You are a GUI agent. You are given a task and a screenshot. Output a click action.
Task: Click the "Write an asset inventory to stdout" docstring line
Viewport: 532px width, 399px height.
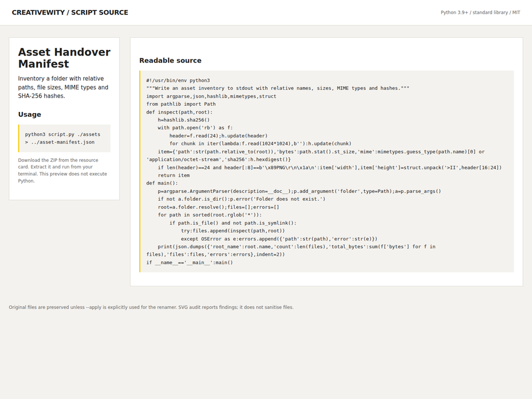[x=278, y=88]
